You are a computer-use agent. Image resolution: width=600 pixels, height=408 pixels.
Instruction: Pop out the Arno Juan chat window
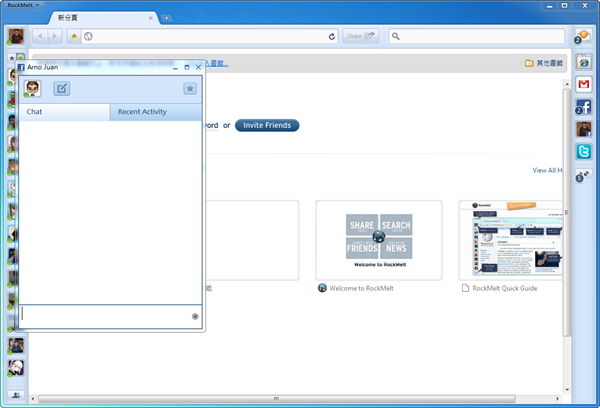(x=187, y=67)
